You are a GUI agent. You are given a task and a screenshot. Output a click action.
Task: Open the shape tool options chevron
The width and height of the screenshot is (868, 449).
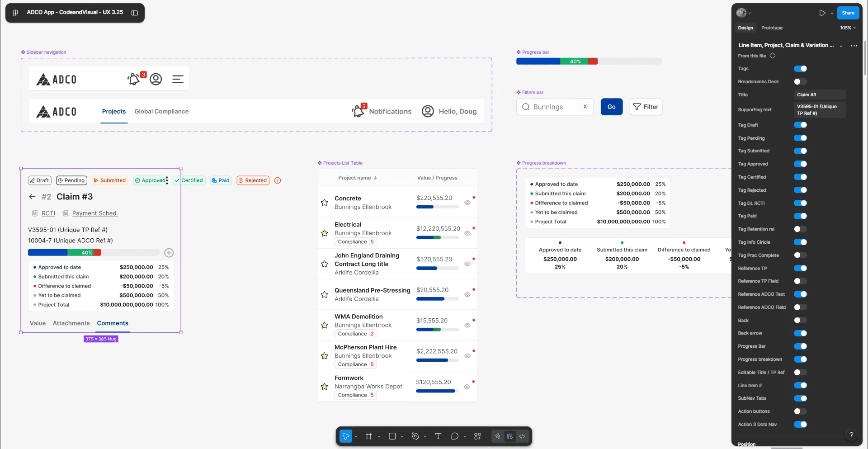point(402,436)
